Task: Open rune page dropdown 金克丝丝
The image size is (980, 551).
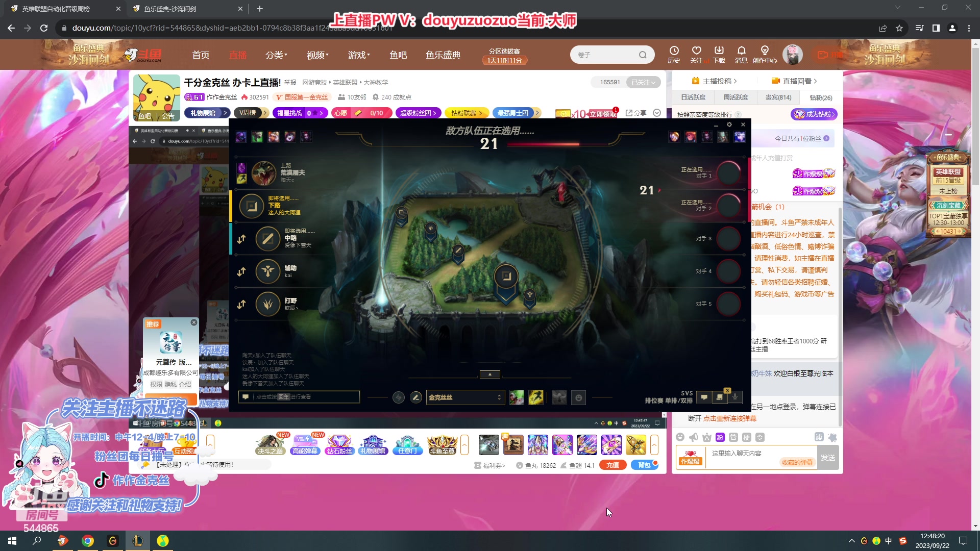Action: (x=465, y=397)
